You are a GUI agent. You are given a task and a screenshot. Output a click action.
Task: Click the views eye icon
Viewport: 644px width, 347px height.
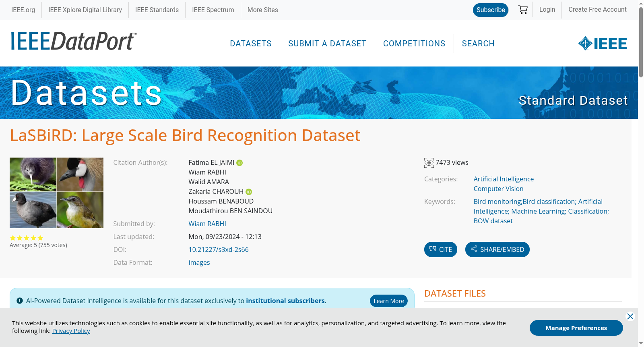pyautogui.click(x=429, y=163)
